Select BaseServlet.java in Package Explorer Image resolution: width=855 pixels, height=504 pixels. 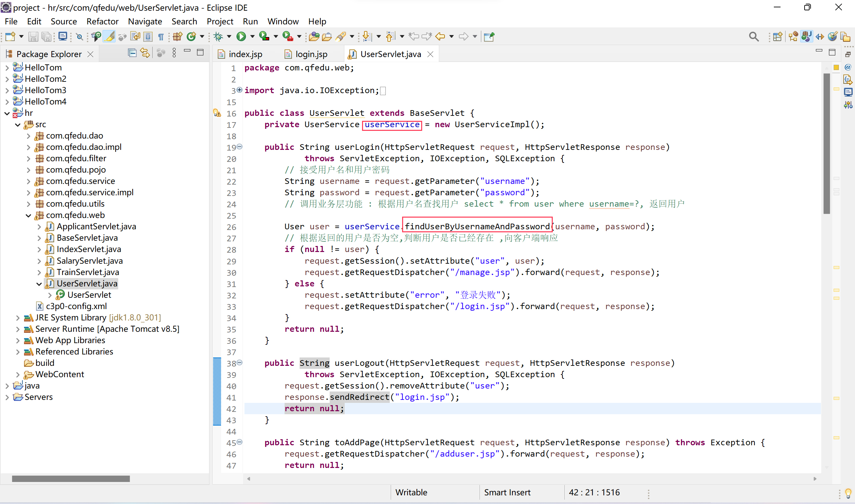click(x=87, y=238)
